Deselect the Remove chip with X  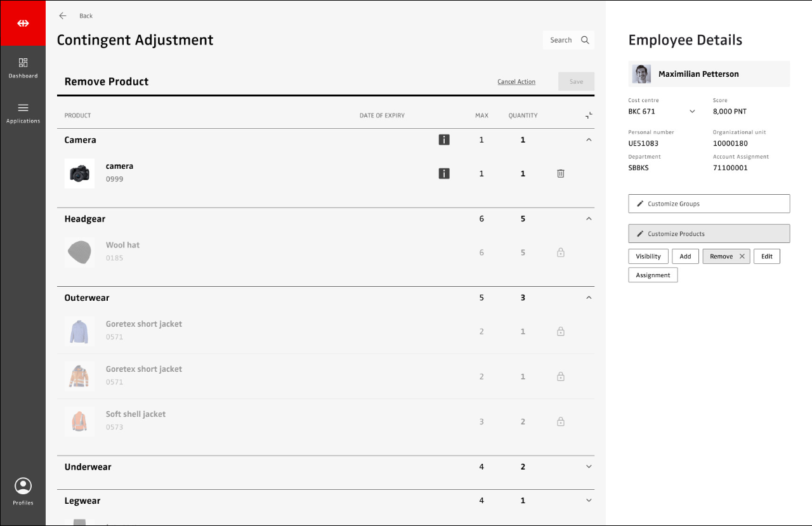click(742, 256)
